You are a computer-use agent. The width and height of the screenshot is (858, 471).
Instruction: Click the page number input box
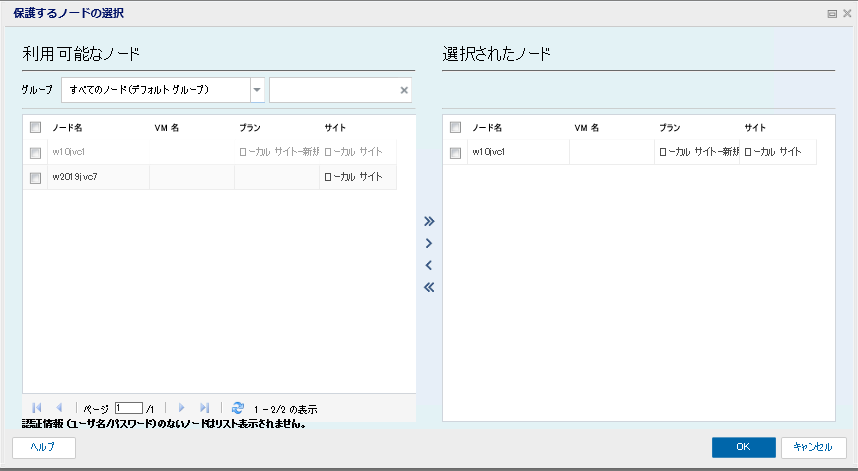coord(129,408)
